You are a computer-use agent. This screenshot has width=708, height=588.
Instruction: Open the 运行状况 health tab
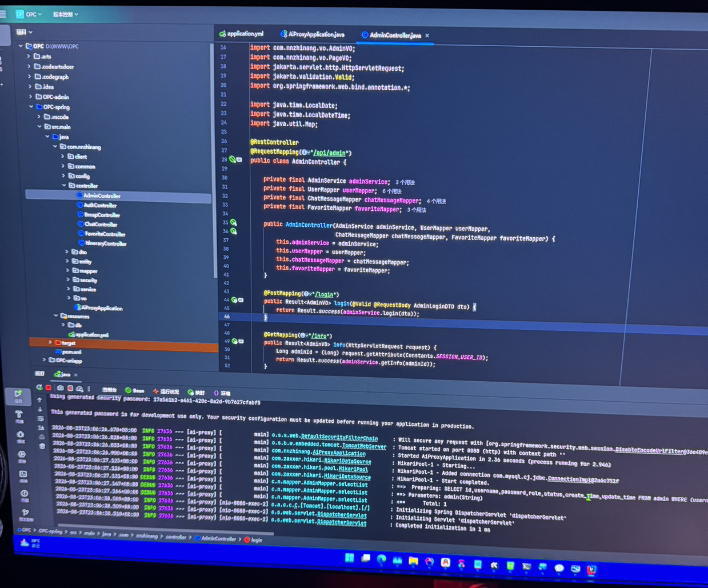tap(166, 392)
